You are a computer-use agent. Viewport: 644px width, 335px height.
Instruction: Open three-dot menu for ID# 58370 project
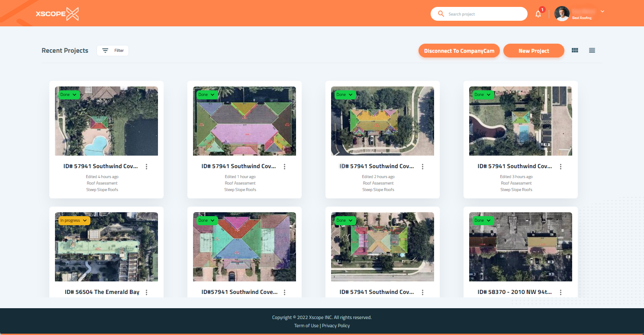coord(561,292)
